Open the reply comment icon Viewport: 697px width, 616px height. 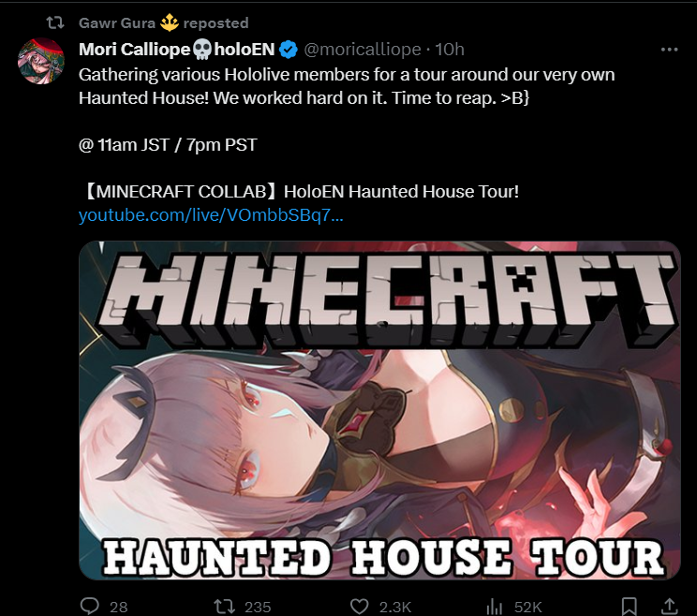pyautogui.click(x=90, y=606)
